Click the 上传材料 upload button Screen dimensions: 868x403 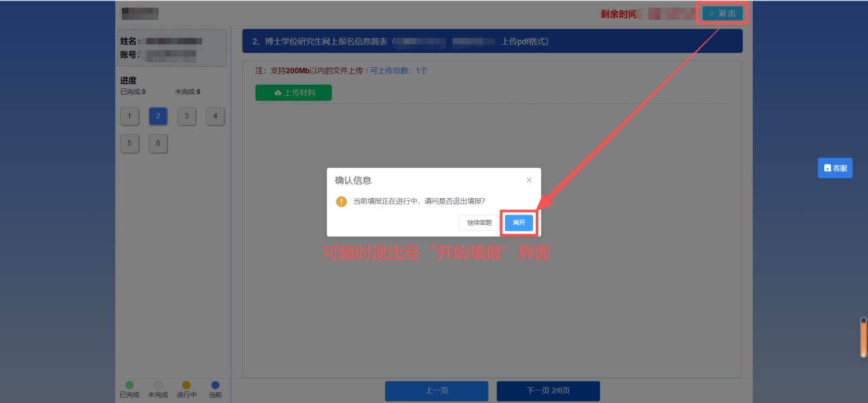click(293, 92)
